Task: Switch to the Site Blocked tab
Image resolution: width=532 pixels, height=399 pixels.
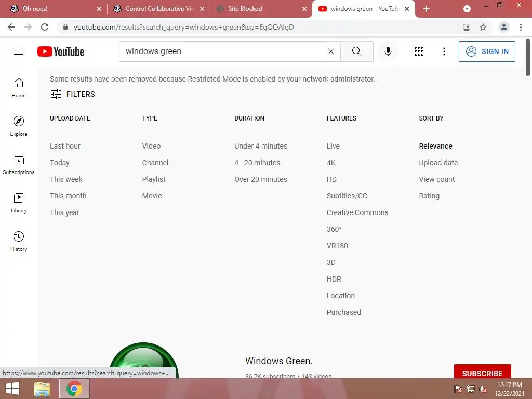Action: click(260, 9)
